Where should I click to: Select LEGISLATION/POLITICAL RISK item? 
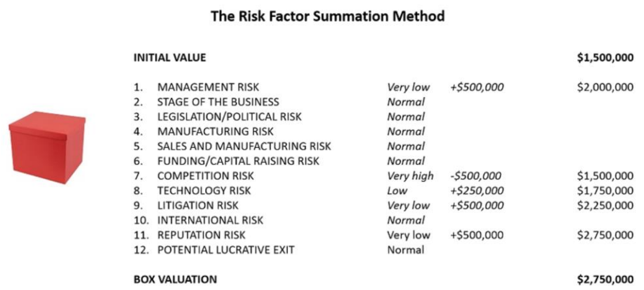[229, 117]
